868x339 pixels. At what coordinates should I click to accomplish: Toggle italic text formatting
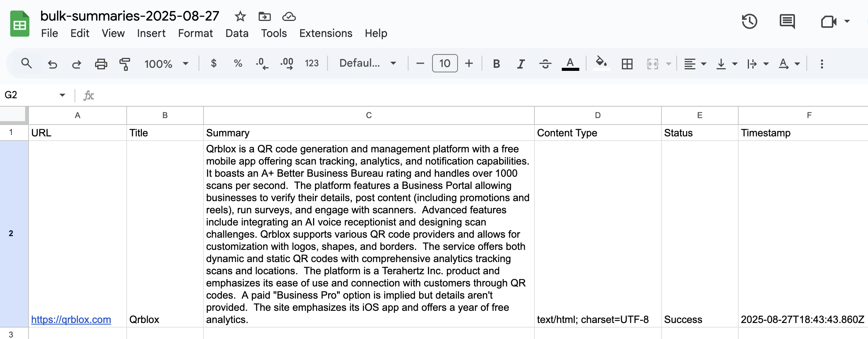[521, 64]
